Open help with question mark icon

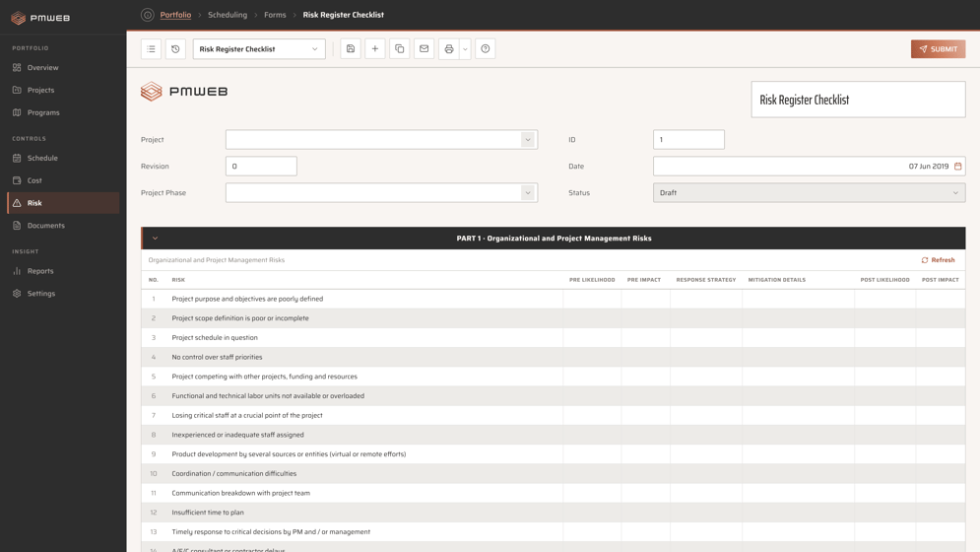click(485, 49)
